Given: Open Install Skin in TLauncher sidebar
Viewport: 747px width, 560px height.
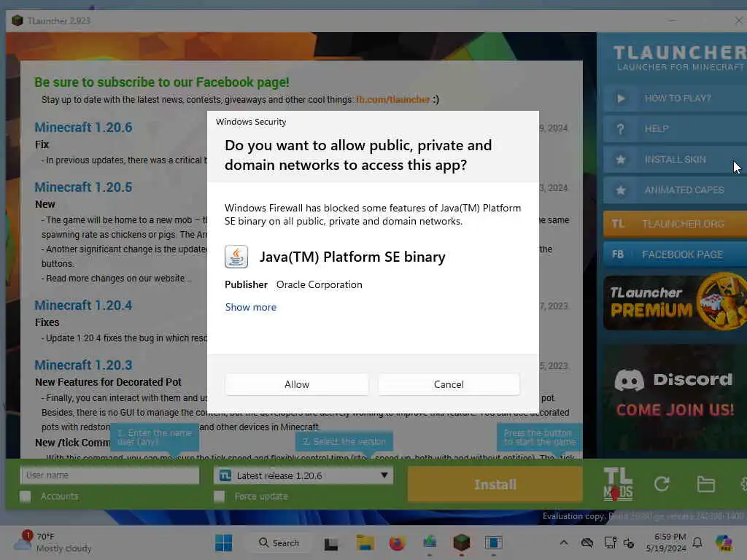Looking at the screenshot, I should pyautogui.click(x=675, y=160).
